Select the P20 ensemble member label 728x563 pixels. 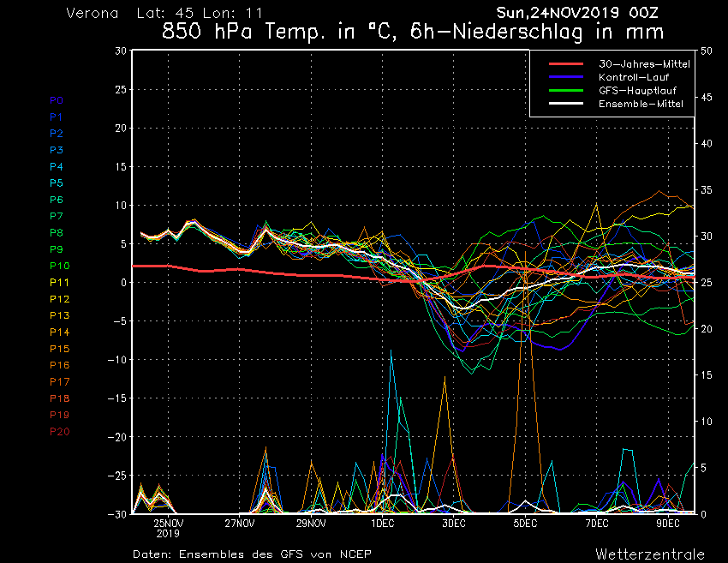pos(59,431)
